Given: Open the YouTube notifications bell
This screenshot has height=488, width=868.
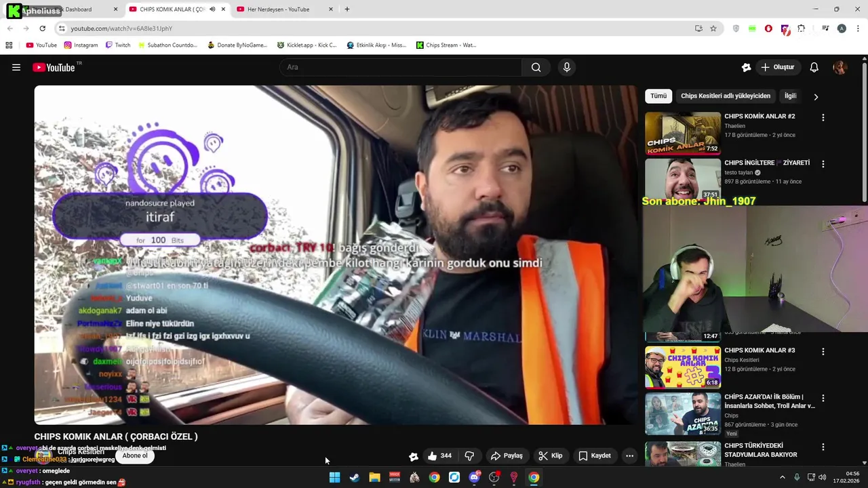Looking at the screenshot, I should 814,67.
